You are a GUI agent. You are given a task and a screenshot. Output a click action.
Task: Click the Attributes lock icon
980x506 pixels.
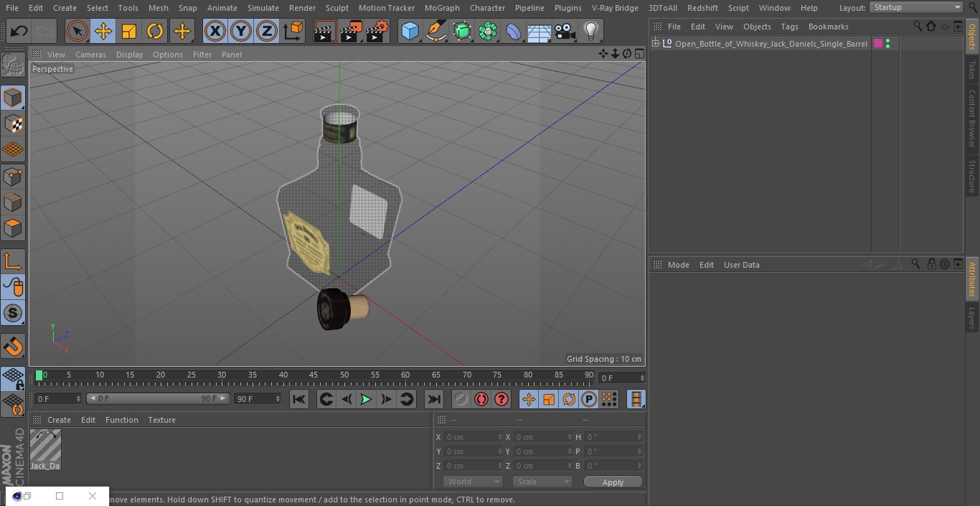tap(931, 264)
